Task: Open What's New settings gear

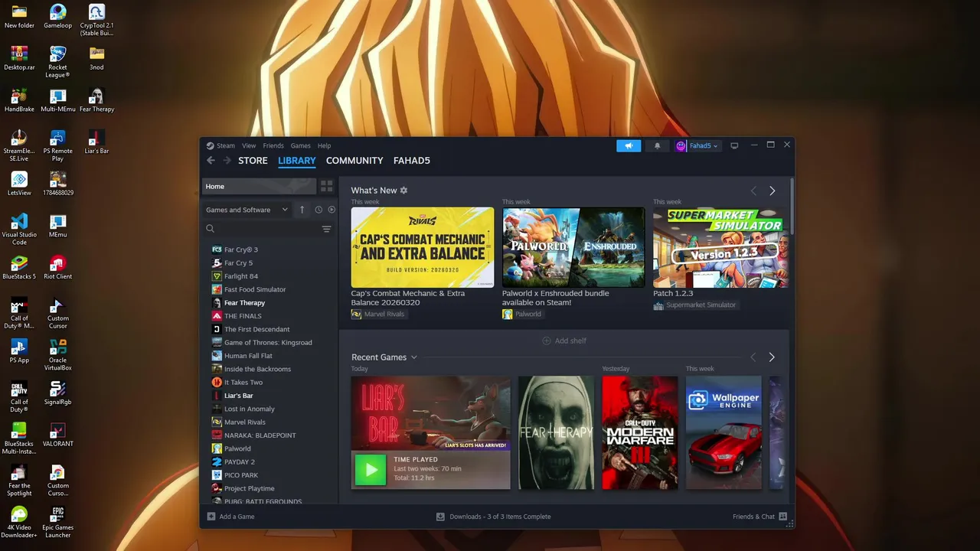Action: (404, 191)
